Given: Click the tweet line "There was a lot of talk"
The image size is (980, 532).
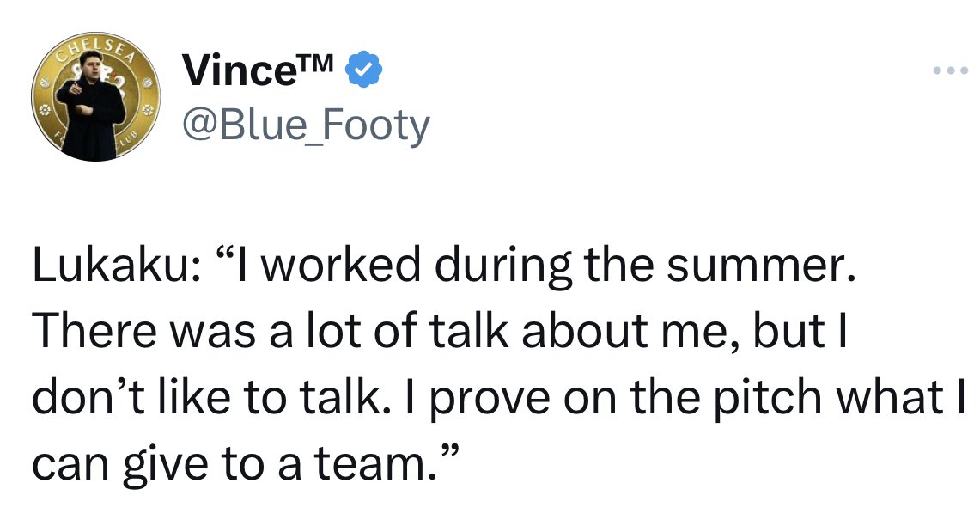Looking at the screenshot, I should (x=440, y=331).
